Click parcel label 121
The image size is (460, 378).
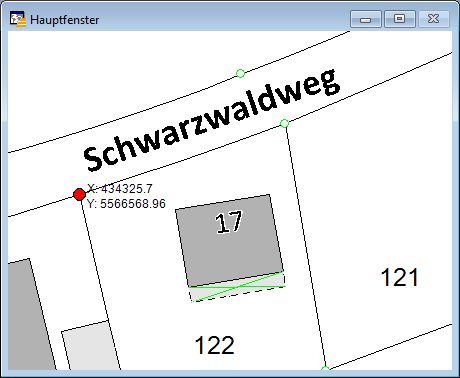point(399,277)
